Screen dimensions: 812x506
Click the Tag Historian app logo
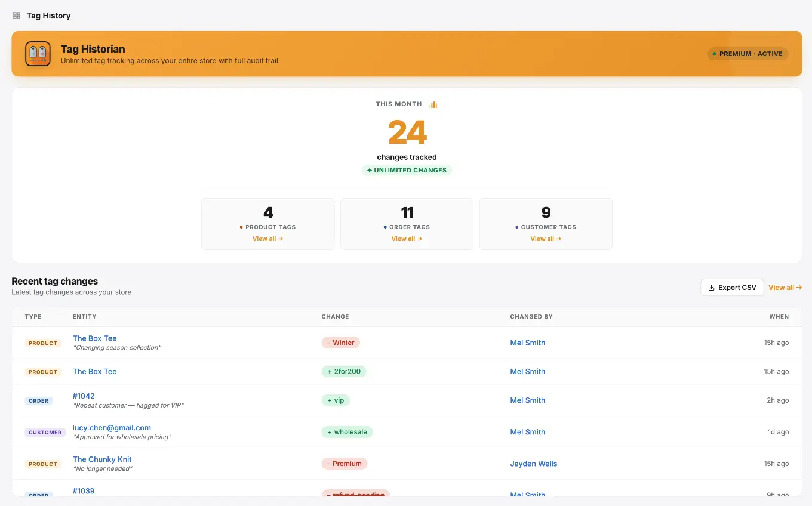pyautogui.click(x=38, y=54)
